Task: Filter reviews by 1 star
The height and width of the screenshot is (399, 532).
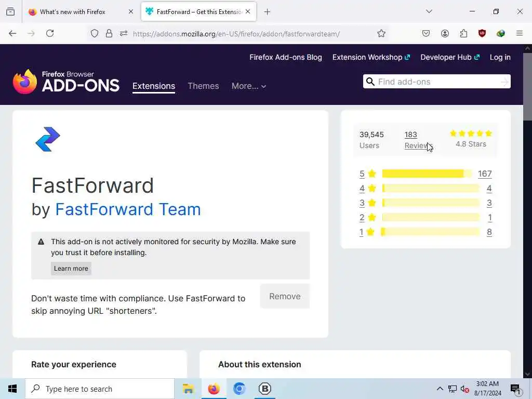Action: coord(367,232)
